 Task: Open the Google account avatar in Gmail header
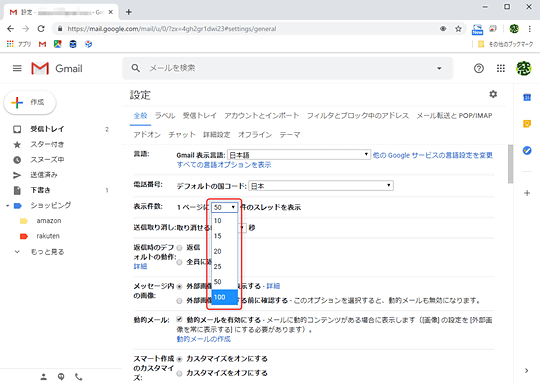point(523,68)
